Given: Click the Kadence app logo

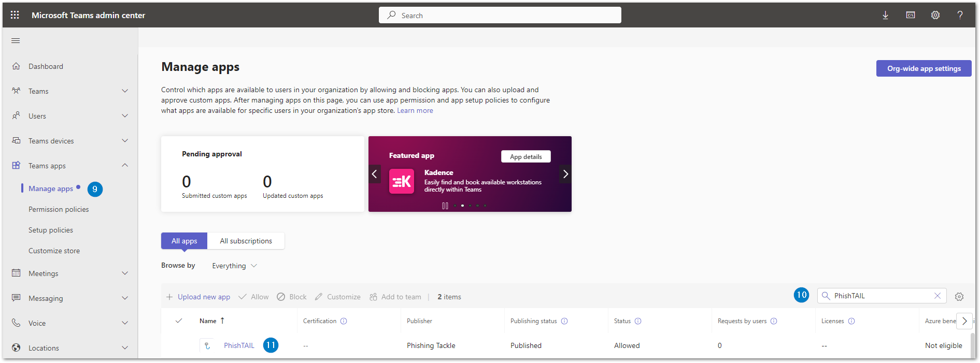Looking at the screenshot, I should (x=402, y=181).
